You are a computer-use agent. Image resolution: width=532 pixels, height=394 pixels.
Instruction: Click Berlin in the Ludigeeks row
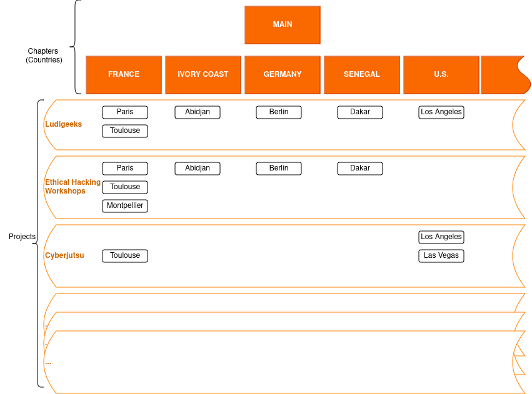279,112
